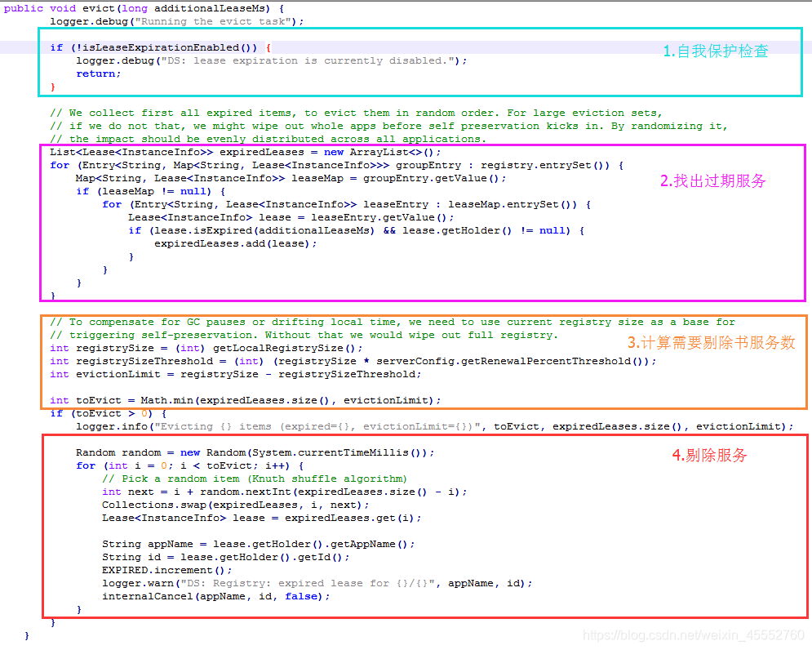Click the 'internalCancel(appName, id, false)' line
The image size is (812, 650).
tap(216, 596)
